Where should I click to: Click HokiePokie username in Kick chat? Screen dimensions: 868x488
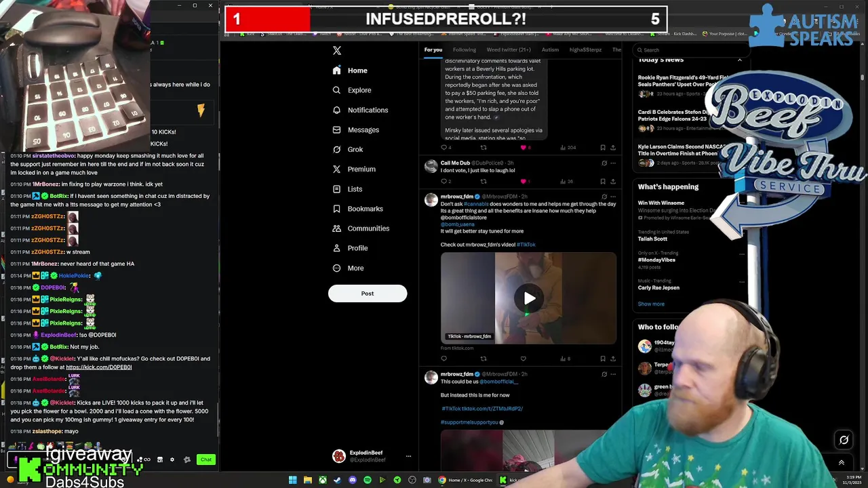75,276
